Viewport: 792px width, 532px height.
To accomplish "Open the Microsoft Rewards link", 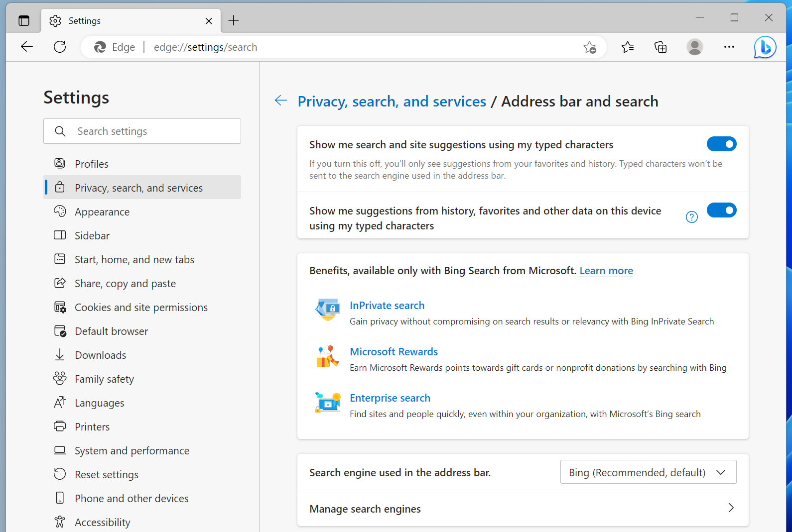I will [x=394, y=351].
